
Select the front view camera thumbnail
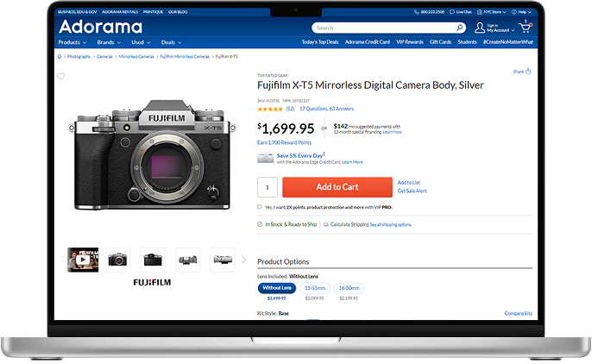[117, 260]
